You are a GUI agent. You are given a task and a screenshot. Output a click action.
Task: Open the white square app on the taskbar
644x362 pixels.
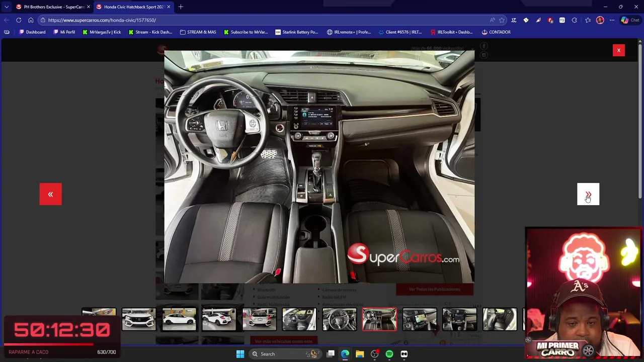[404, 354]
